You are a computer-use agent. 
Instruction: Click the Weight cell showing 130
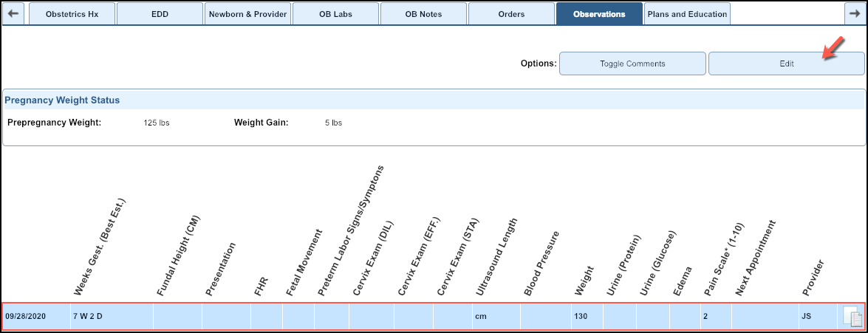586,316
